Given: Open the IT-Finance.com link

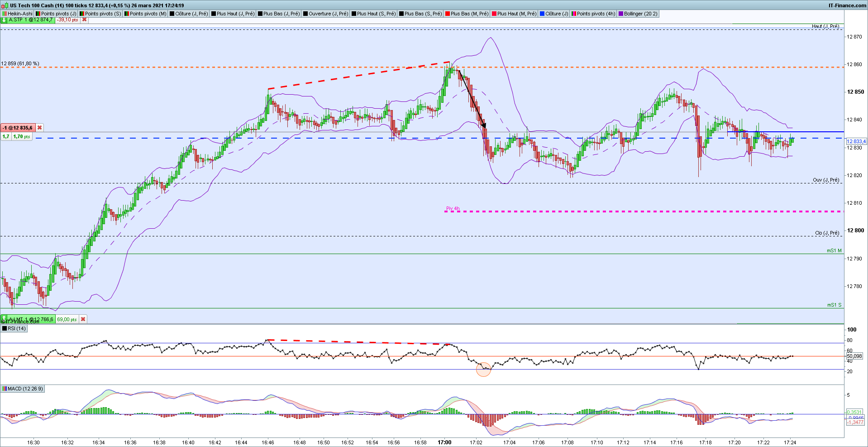Looking at the screenshot, I should click(x=847, y=5).
